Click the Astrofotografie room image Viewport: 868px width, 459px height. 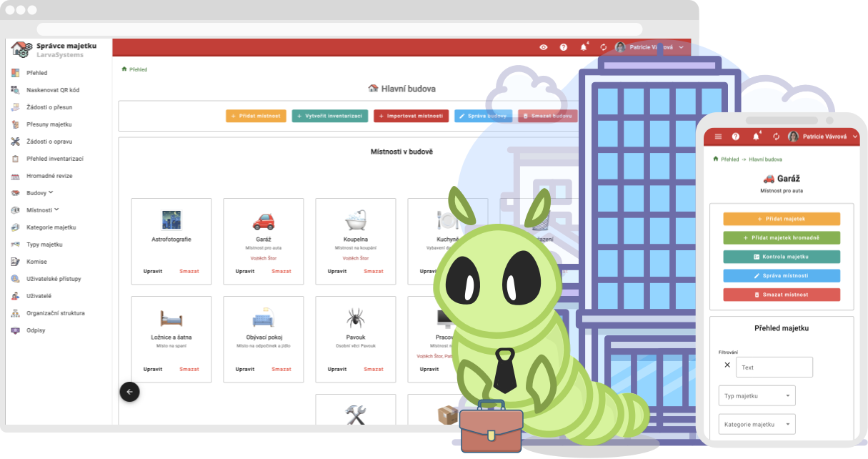click(171, 219)
